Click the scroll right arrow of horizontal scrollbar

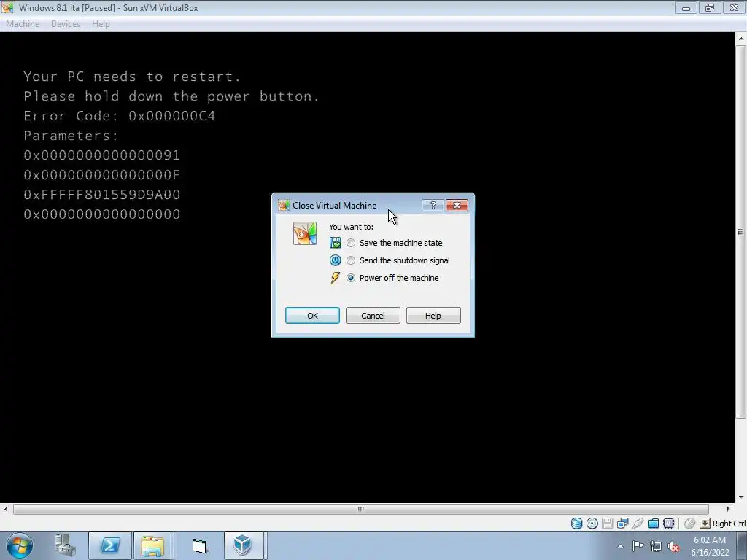(x=728, y=509)
